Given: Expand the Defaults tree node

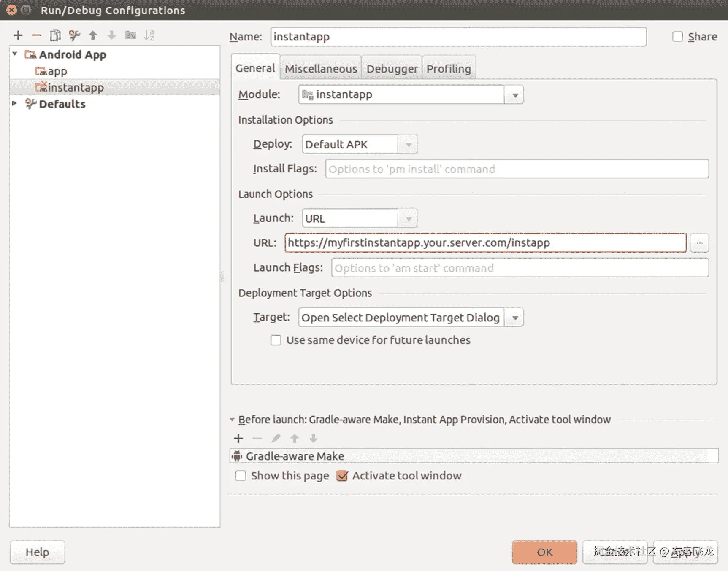Looking at the screenshot, I should [14, 103].
